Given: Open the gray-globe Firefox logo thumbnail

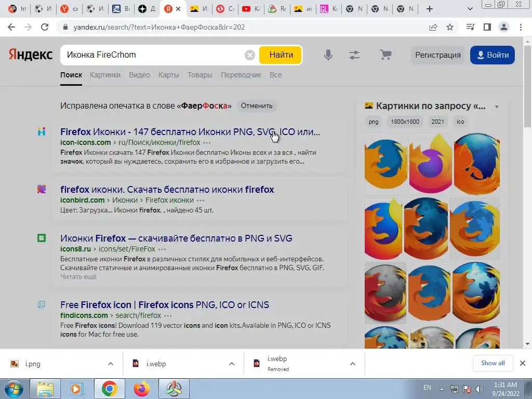Looking at the screenshot, I should click(385, 293).
